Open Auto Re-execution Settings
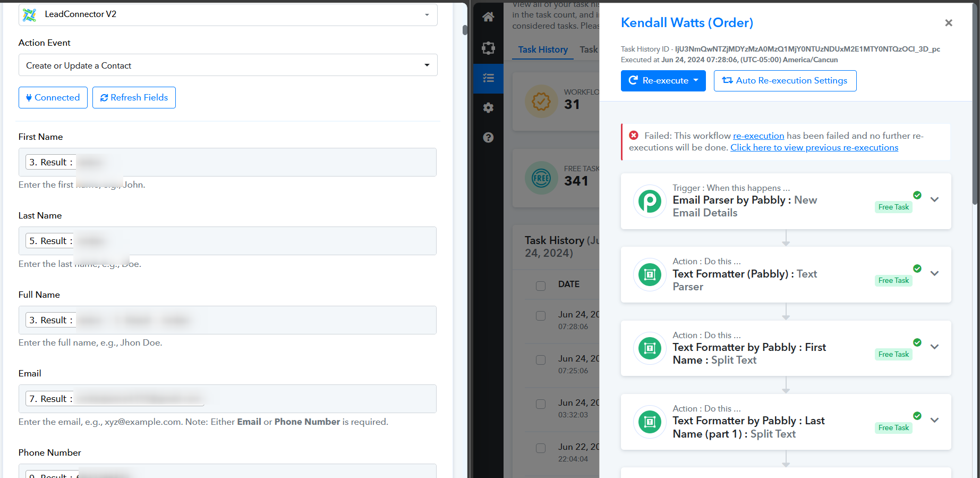980x478 pixels. click(785, 81)
